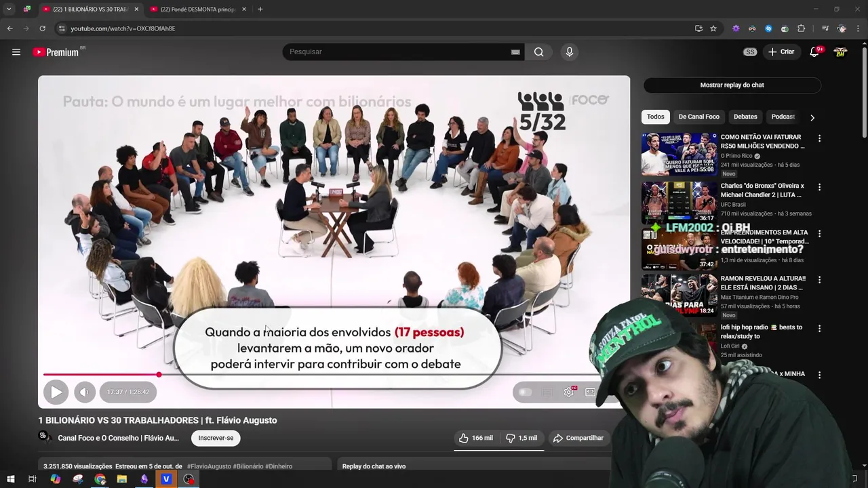Screen dimensions: 868x488
Task: Open options menu for Charles do Bronxs video
Action: 819,187
